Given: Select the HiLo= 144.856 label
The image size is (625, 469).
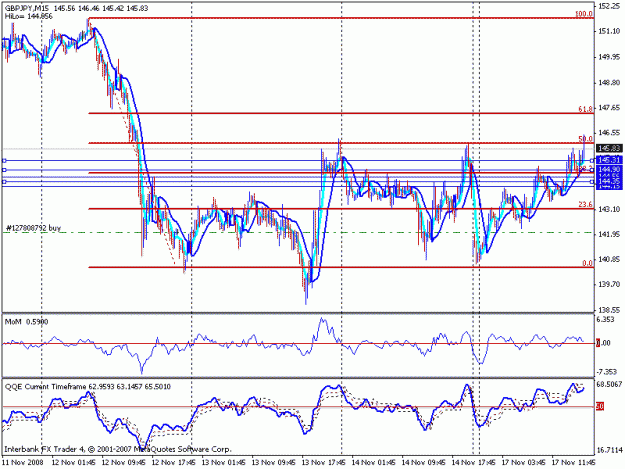Looking at the screenshot, I should coord(29,16).
